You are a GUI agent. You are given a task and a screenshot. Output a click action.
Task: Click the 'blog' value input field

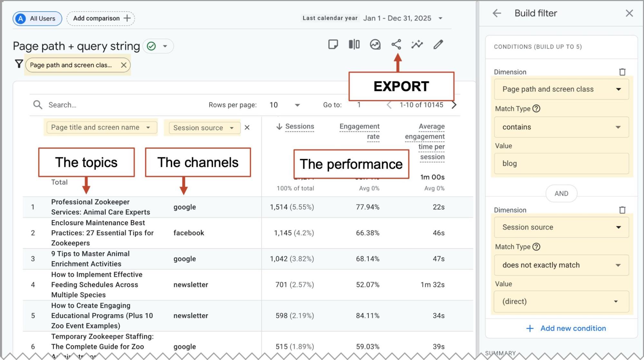click(561, 163)
